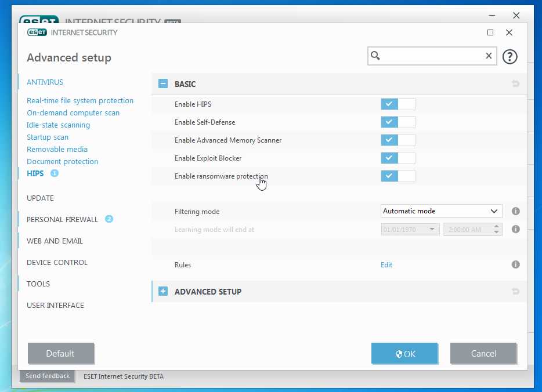Click the 'Filtering mode' label
Viewport: 542px width, 392px height.
coord(197,212)
